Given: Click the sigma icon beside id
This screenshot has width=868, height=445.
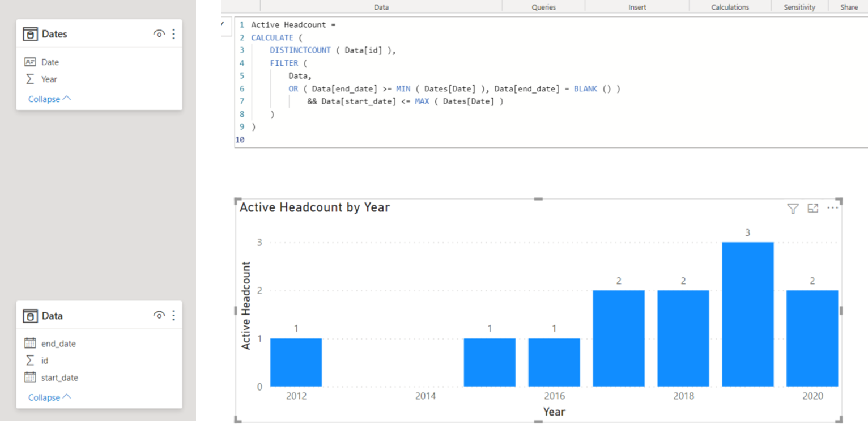Looking at the screenshot, I should [30, 360].
